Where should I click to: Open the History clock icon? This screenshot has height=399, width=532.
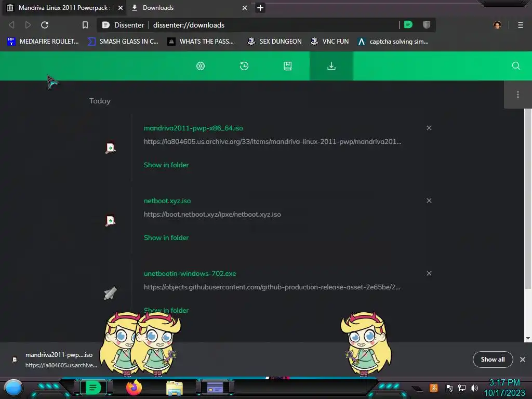244,66
